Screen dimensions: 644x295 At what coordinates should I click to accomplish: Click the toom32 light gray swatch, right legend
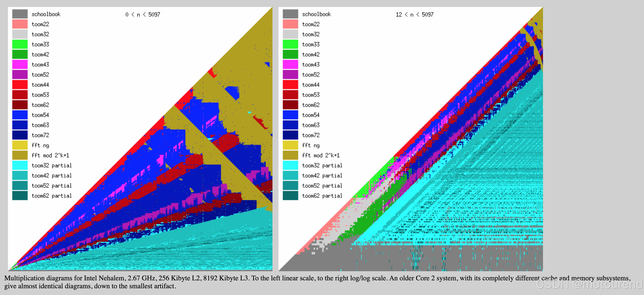(x=290, y=34)
